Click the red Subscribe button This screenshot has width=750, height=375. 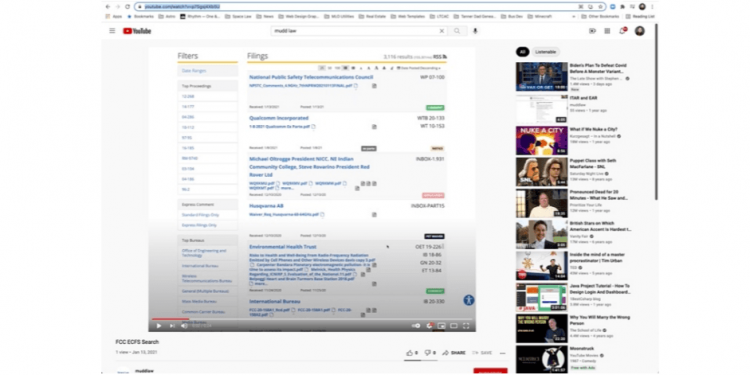coord(490,371)
